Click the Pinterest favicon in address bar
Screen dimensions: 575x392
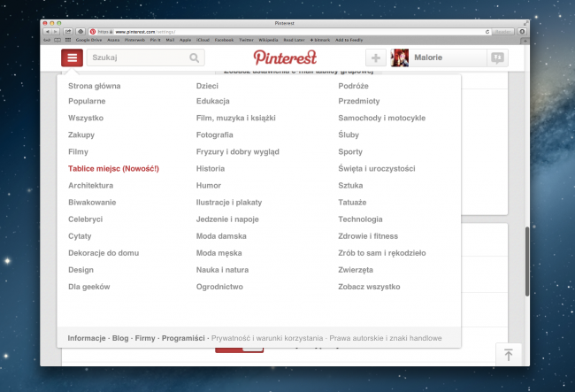pyautogui.click(x=93, y=32)
